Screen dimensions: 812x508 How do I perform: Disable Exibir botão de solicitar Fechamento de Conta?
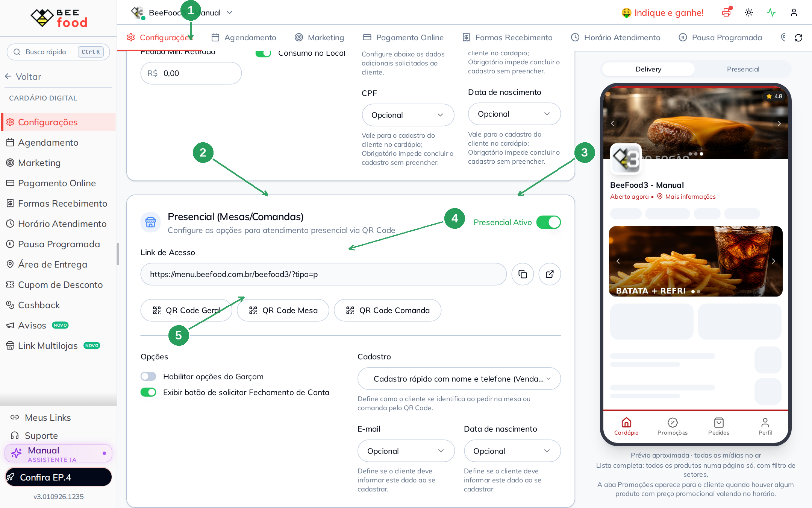point(148,392)
